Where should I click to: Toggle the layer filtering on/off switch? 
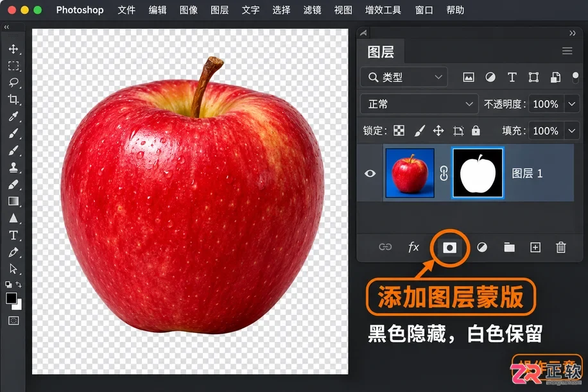[575, 78]
